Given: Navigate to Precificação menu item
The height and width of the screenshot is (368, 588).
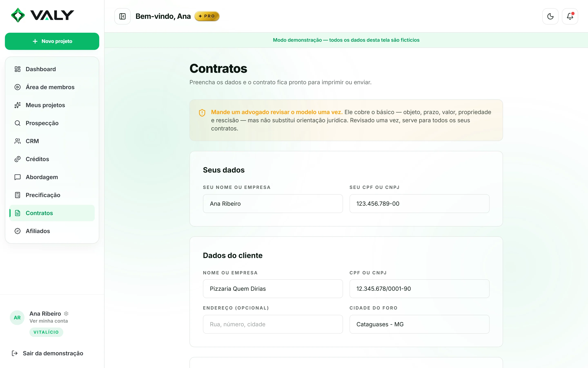Looking at the screenshot, I should pyautogui.click(x=52, y=195).
